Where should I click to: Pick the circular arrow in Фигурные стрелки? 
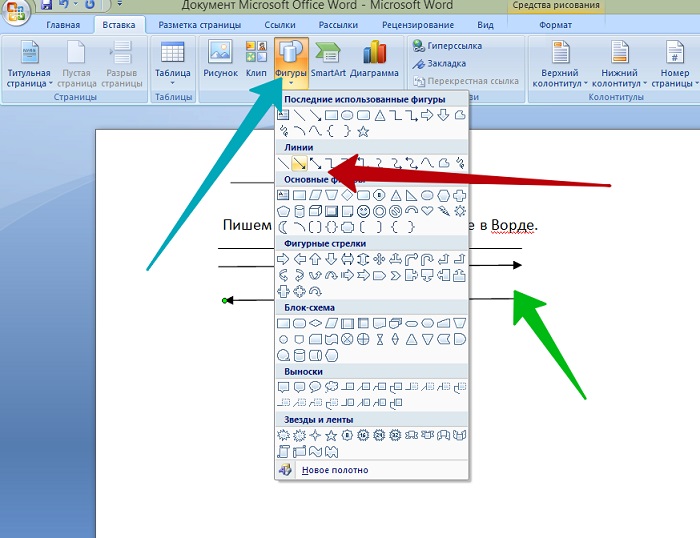click(315, 292)
